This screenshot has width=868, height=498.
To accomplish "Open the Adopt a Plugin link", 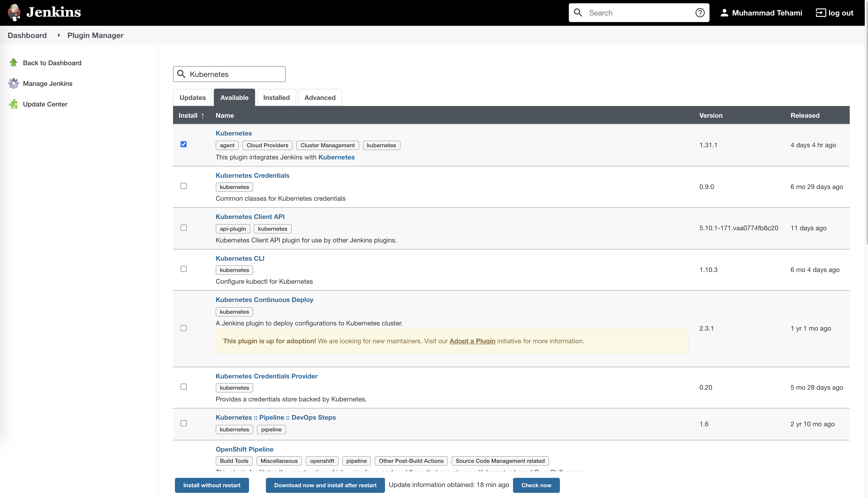I will click(472, 341).
